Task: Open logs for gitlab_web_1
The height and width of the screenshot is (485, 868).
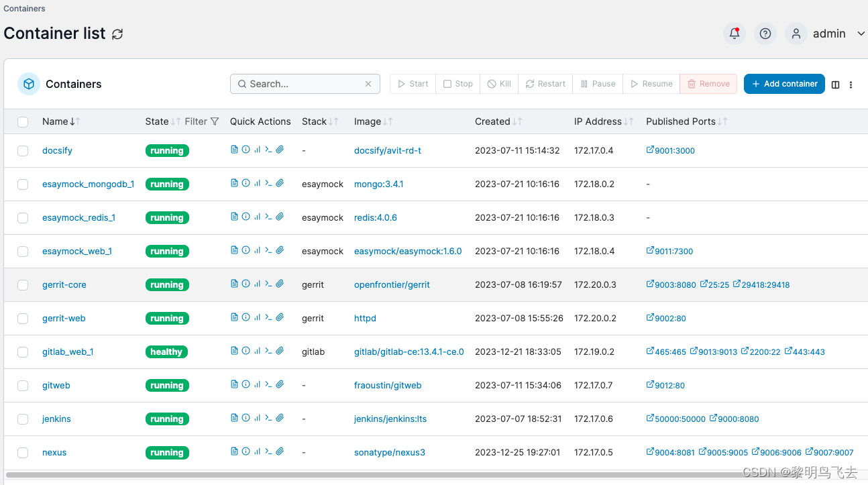Action: point(234,351)
